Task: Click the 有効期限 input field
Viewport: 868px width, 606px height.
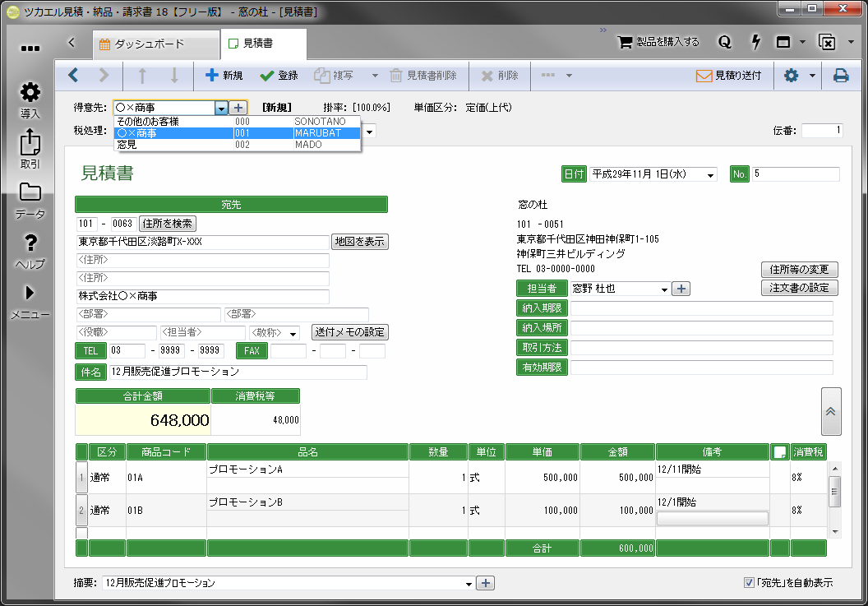Action: [x=701, y=368]
